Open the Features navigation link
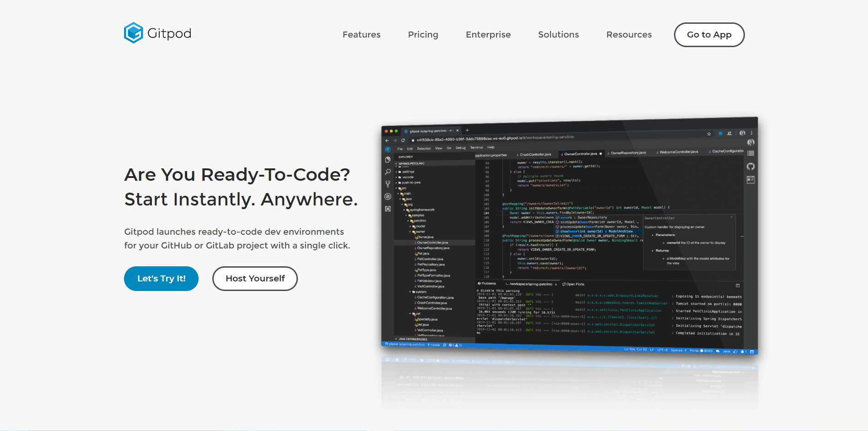 pos(361,35)
